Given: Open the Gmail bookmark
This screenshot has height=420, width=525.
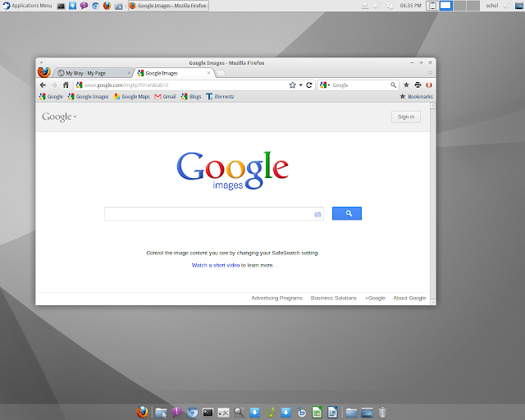Looking at the screenshot, I should click(x=165, y=97).
